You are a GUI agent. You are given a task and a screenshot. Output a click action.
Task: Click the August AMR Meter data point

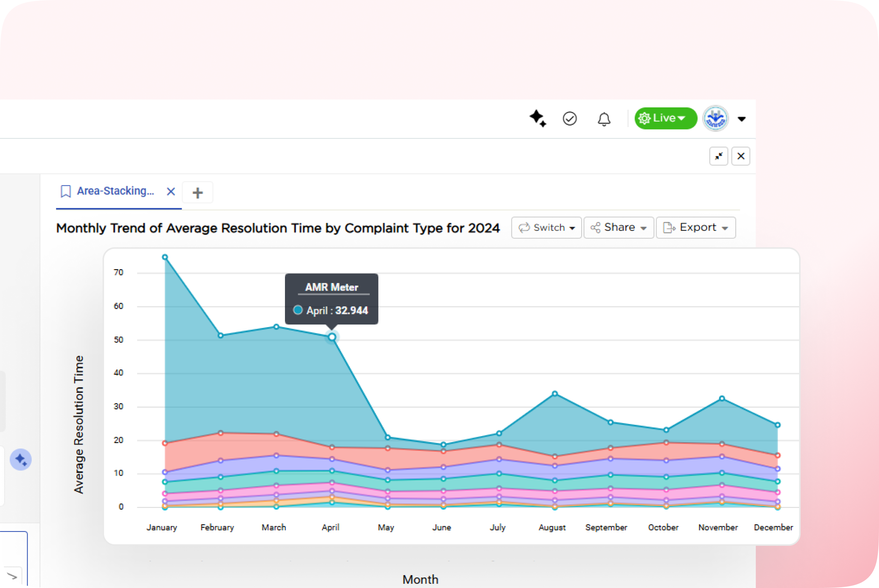coord(554,394)
